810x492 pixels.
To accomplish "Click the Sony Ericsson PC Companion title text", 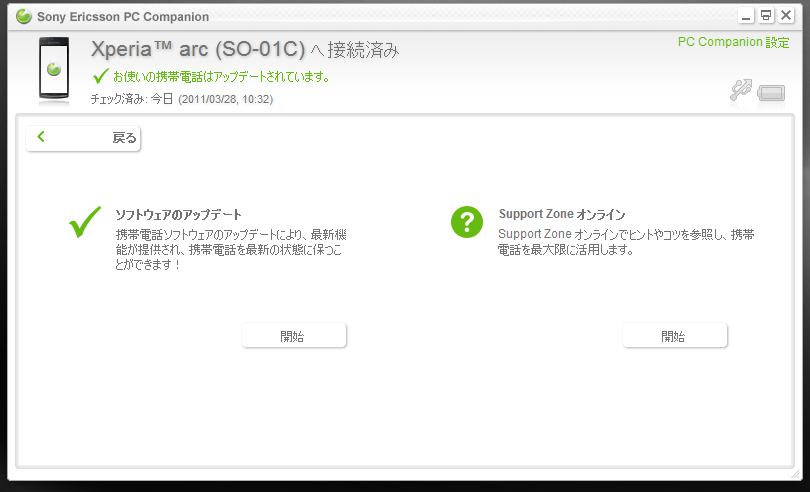I will click(x=123, y=17).
